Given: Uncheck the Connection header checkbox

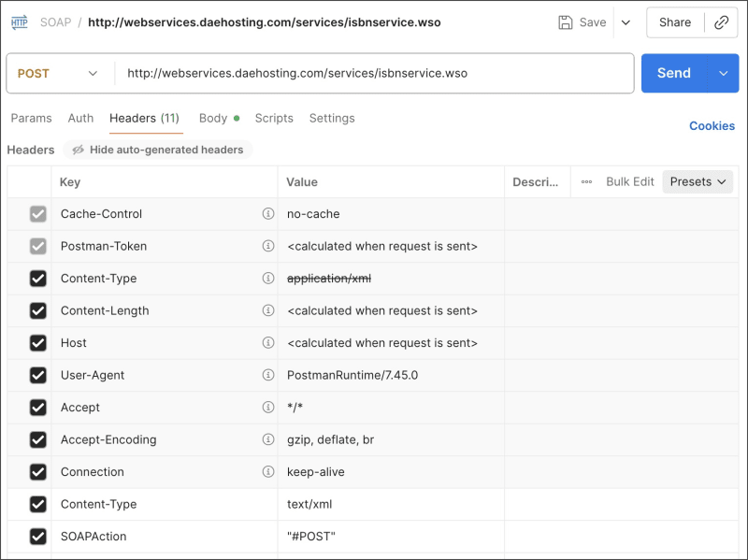Looking at the screenshot, I should point(38,472).
